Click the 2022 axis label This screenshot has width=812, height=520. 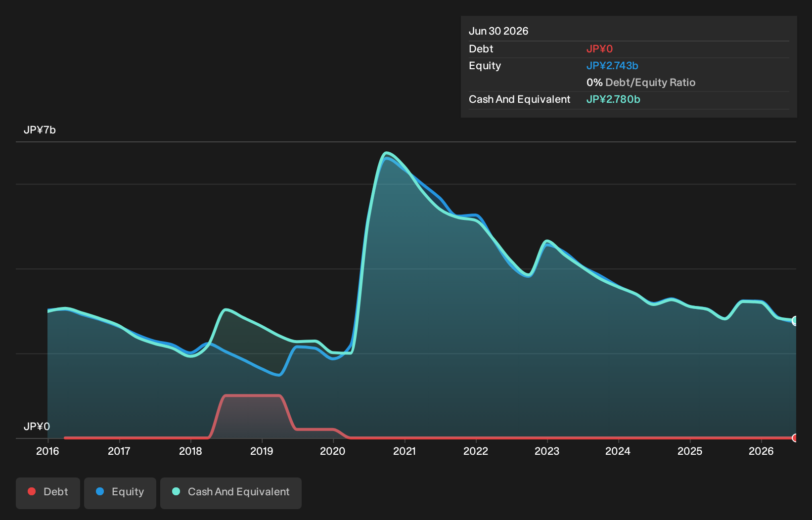(x=476, y=451)
